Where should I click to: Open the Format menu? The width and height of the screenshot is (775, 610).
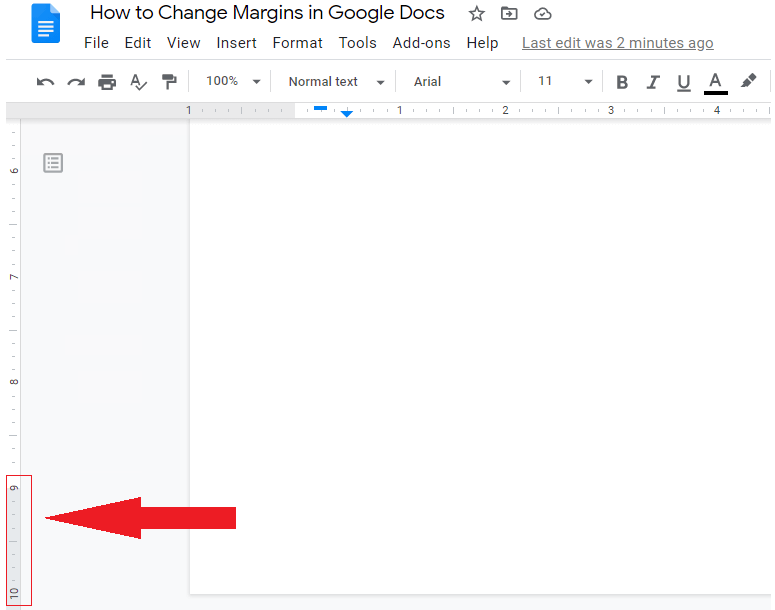297,43
